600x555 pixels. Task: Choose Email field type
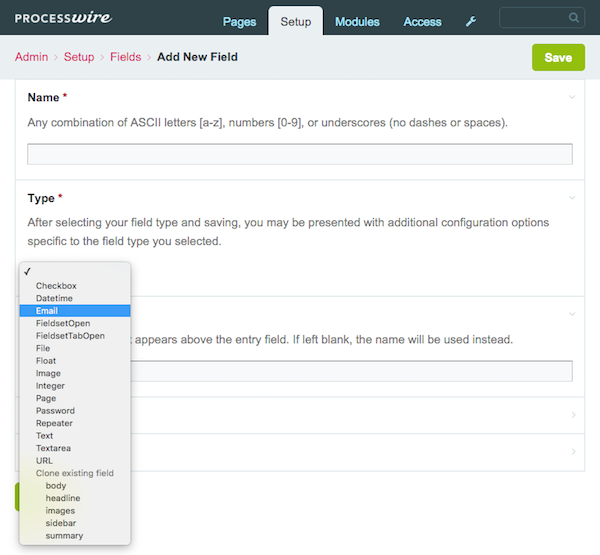(75, 311)
